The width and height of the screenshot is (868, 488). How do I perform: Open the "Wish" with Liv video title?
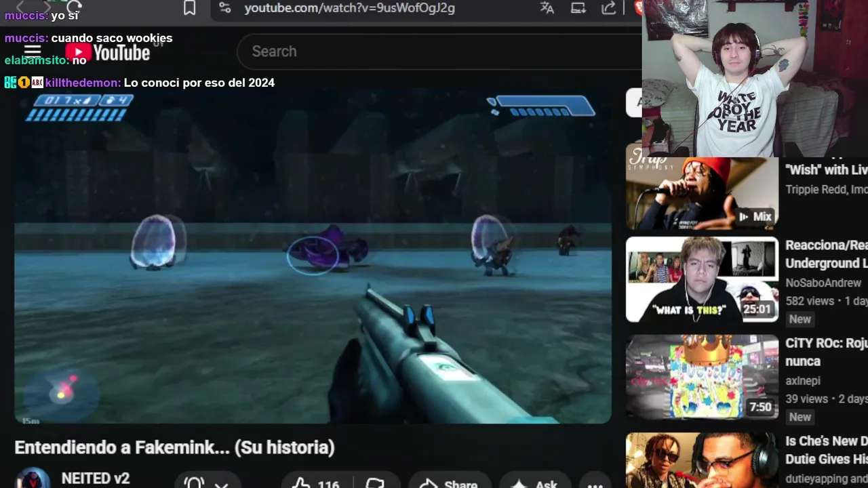tap(826, 170)
